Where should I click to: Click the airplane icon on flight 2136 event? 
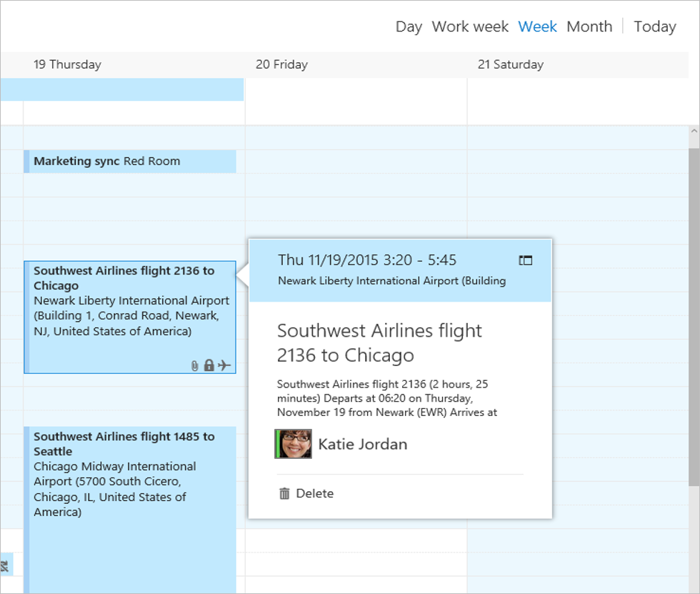tap(224, 365)
